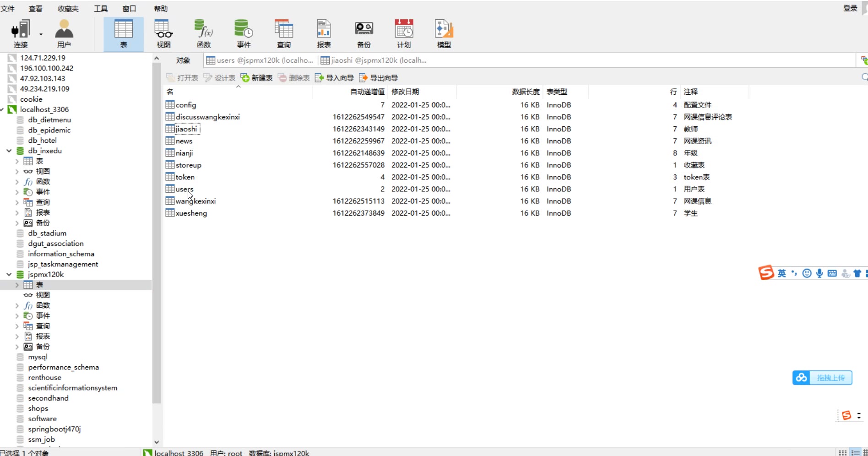The width and height of the screenshot is (868, 456).
Task: Select the discusswangkexinxi table
Action: click(x=207, y=117)
